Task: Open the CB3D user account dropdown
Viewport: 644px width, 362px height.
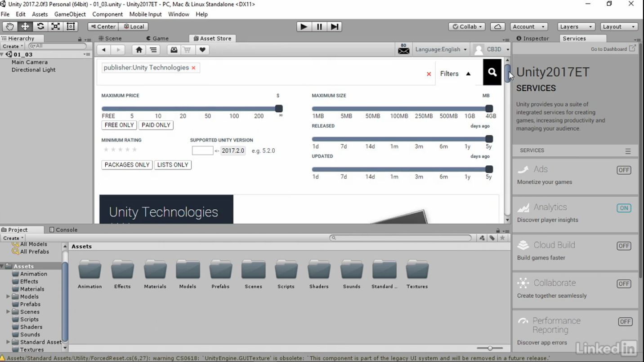Action: pos(492,49)
